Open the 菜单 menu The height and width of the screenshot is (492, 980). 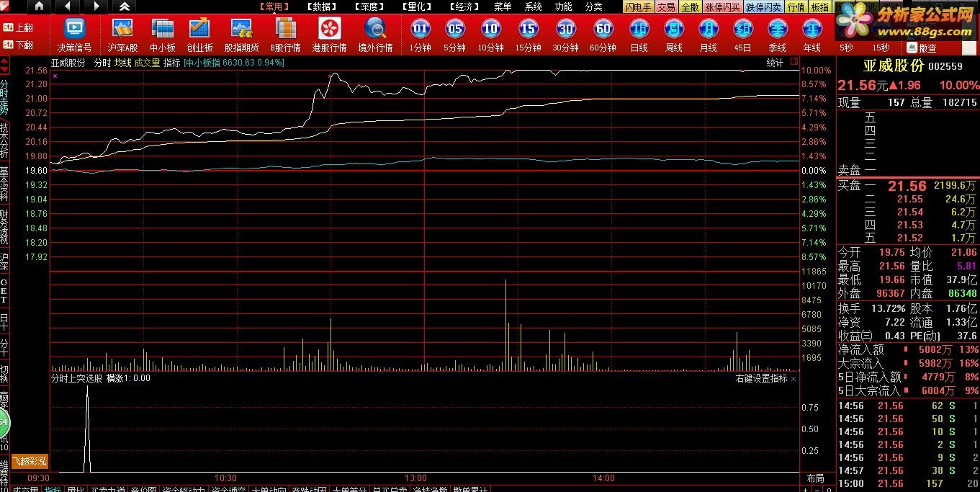(503, 6)
